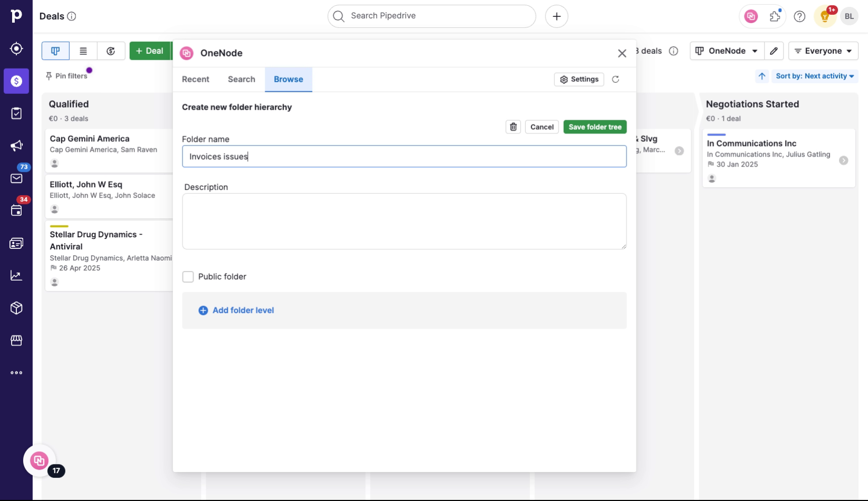Switch to forecast view icon
This screenshot has width=868, height=501.
tap(111, 51)
